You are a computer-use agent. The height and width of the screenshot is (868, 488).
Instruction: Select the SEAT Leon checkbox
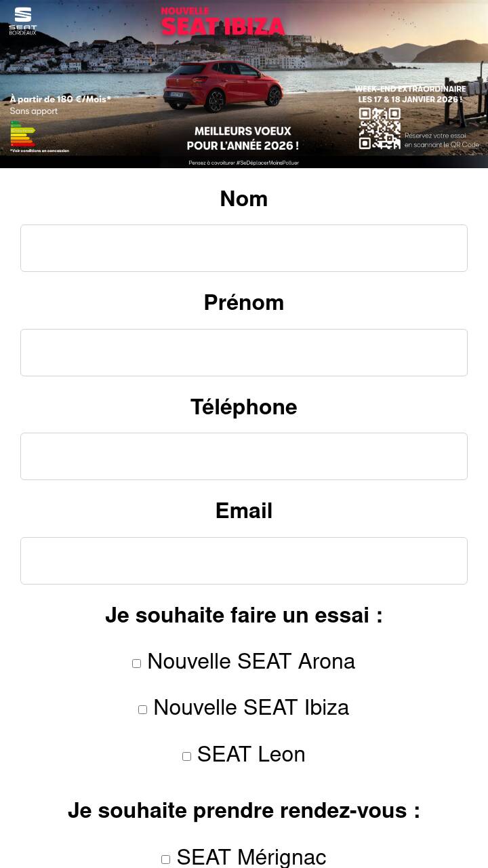pos(186,756)
